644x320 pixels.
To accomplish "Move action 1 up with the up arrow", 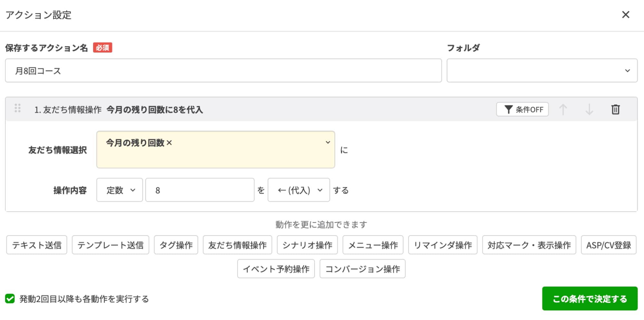I will point(564,110).
